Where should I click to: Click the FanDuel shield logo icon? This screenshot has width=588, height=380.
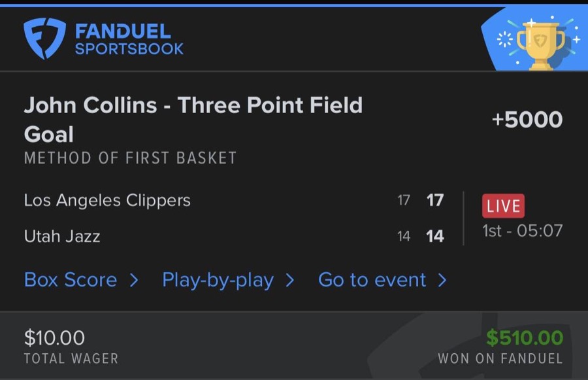click(x=44, y=39)
